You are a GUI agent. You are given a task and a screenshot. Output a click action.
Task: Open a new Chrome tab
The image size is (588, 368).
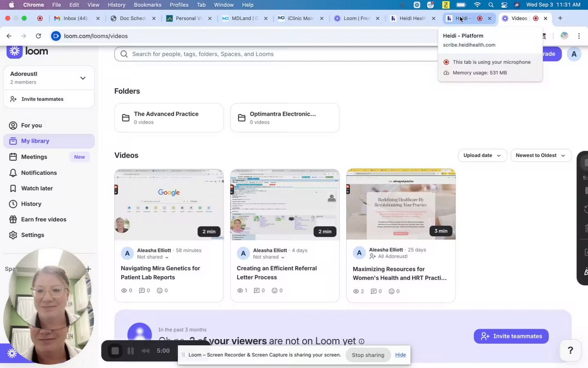point(560,18)
